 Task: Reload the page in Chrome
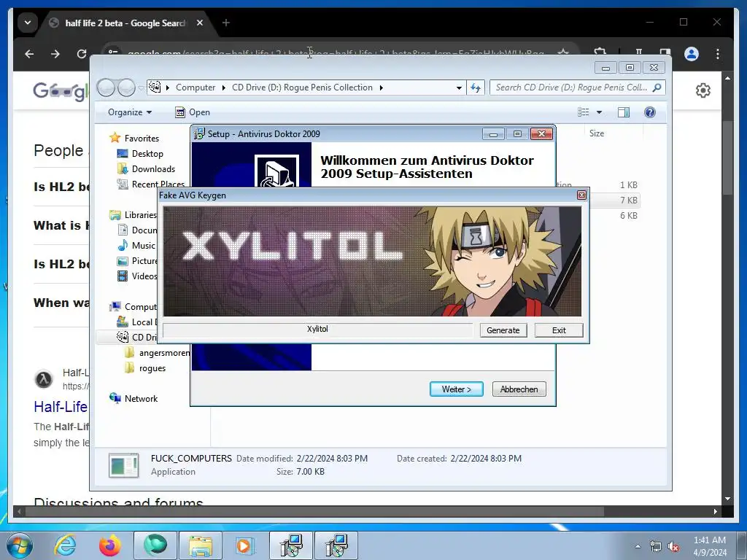pos(82,54)
